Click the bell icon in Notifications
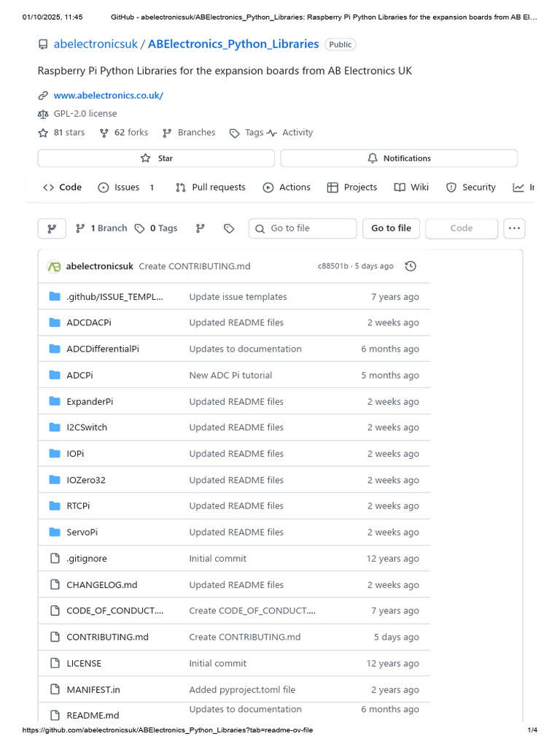 373,158
